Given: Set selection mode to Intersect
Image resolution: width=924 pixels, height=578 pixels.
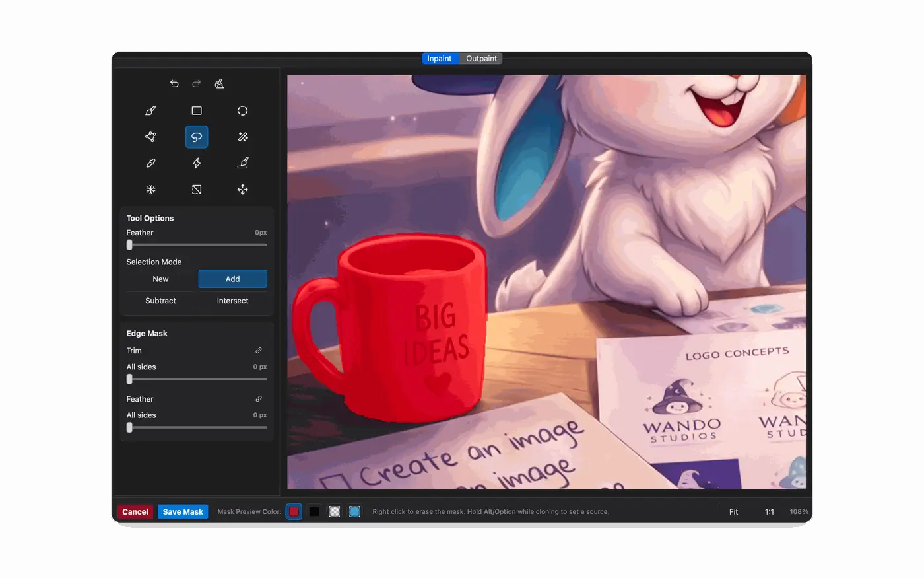Looking at the screenshot, I should (x=232, y=301).
